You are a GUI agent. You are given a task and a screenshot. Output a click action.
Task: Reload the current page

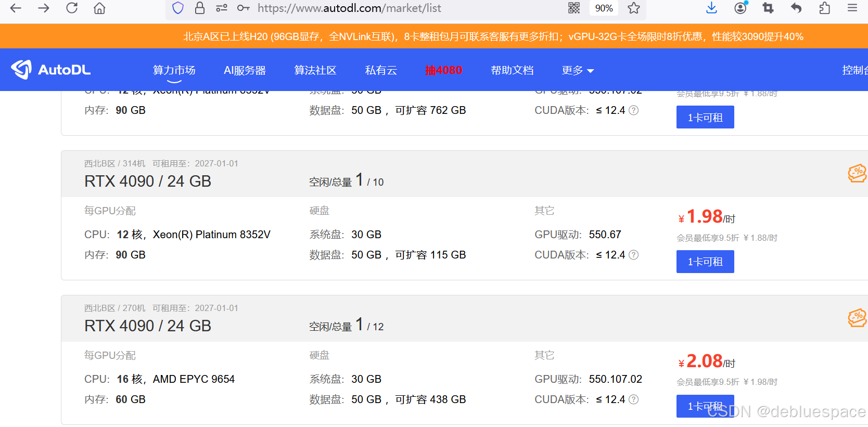pos(72,8)
